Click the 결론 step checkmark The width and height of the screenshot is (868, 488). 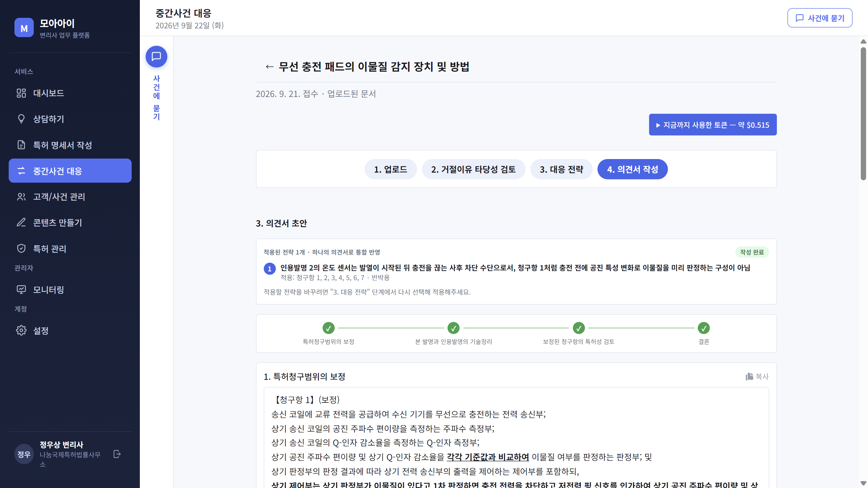703,328
